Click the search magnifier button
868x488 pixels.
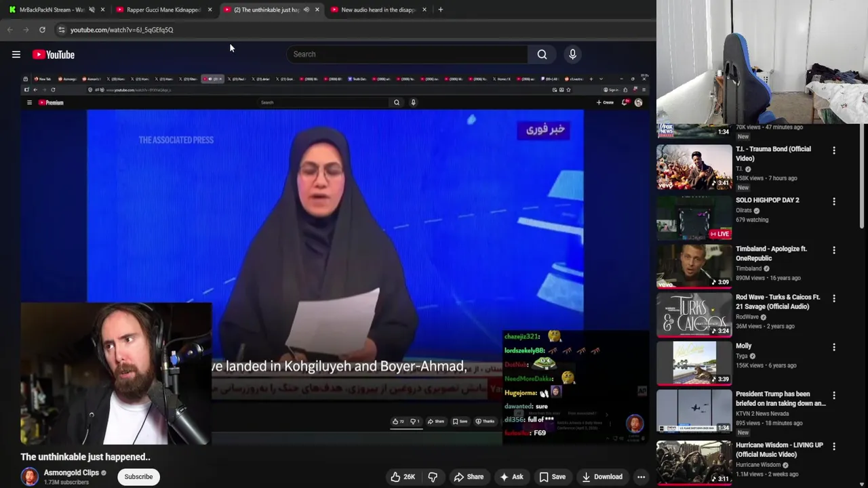point(542,54)
